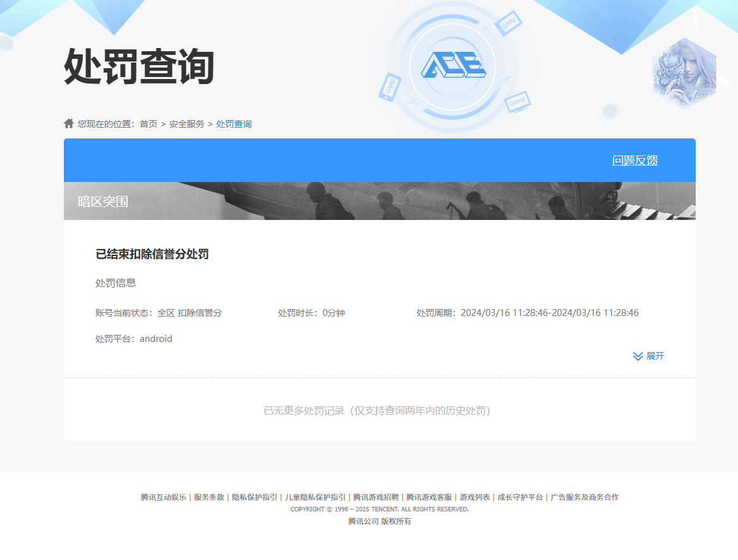Open 游戏列表 footer link
Viewport: 738px width, 560px height.
[x=475, y=497]
